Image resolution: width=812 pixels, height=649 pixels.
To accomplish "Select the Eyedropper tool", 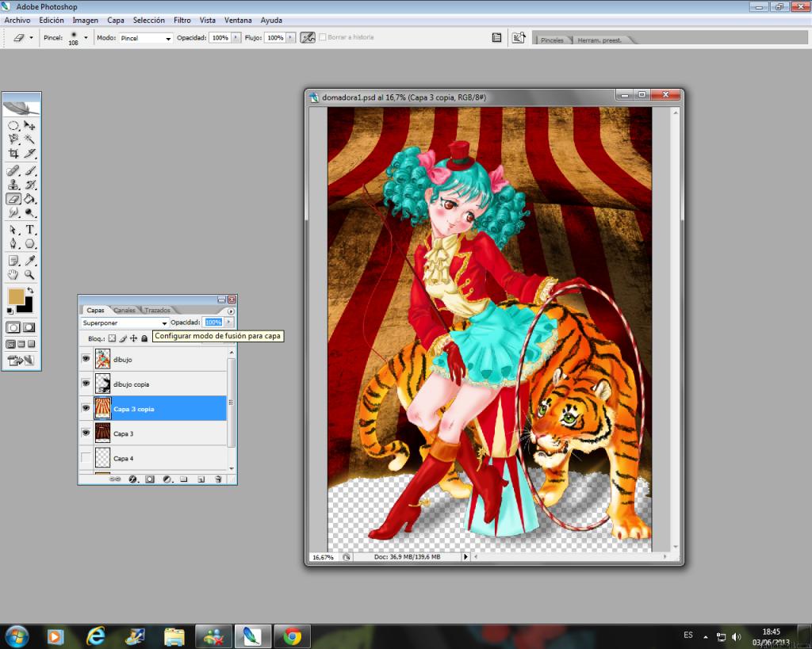I will coord(29,261).
